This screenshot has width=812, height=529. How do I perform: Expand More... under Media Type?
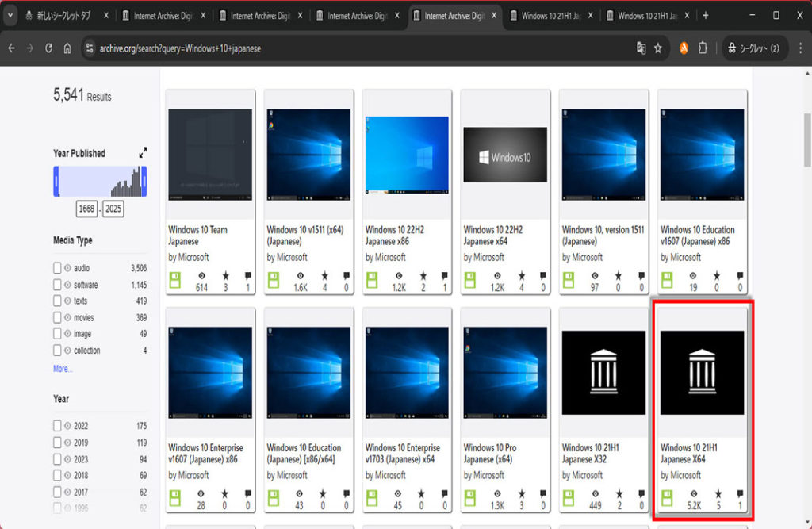coord(63,369)
